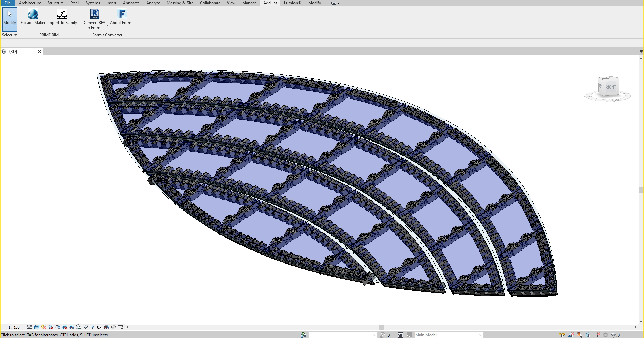Toggle Select Pinned Elements
Screen dimensions: 644x338
[580, 335]
